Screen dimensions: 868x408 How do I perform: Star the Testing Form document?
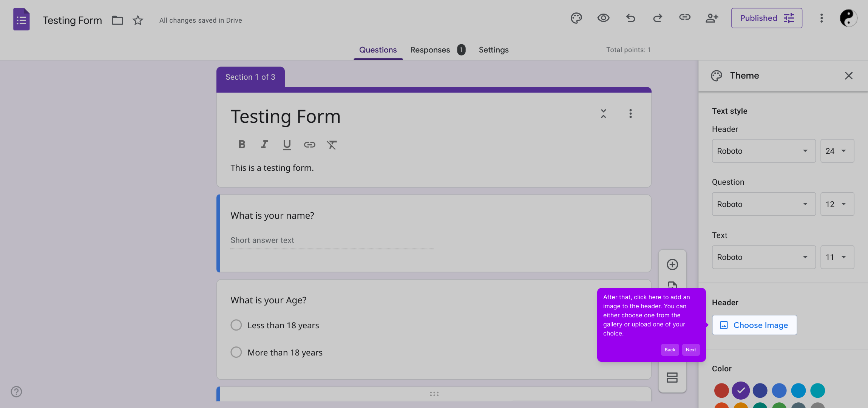pyautogui.click(x=138, y=20)
